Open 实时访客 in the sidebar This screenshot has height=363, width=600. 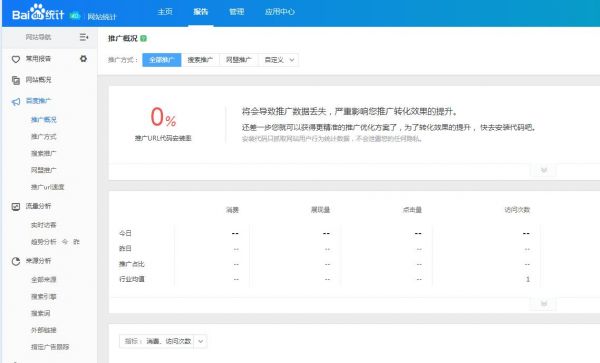tap(44, 225)
